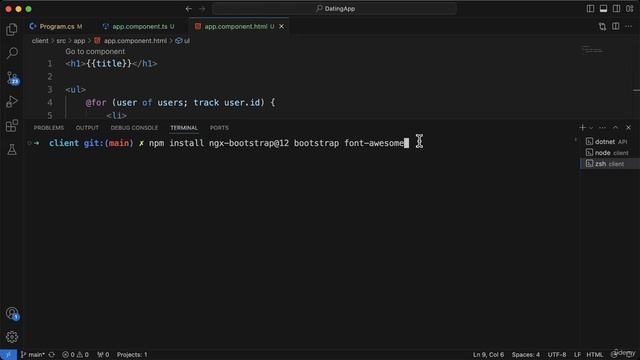The image size is (640, 360).
Task: Click the ports forwarded indicator
Action: [103, 355]
